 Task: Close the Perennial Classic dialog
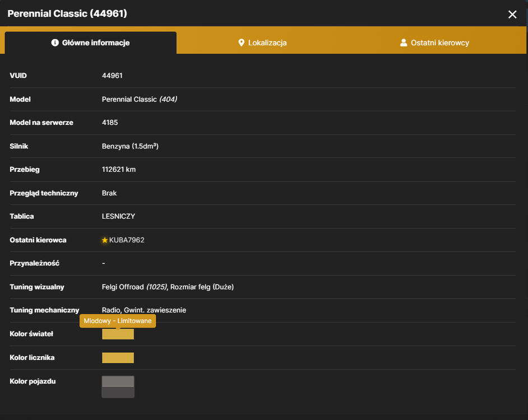point(512,14)
